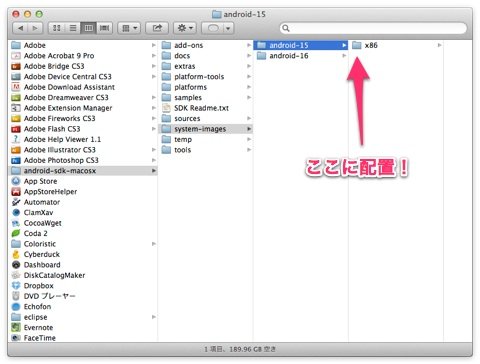This screenshot has height=364, width=480.
Task: Click the Share button in toolbar
Action: tap(157, 28)
